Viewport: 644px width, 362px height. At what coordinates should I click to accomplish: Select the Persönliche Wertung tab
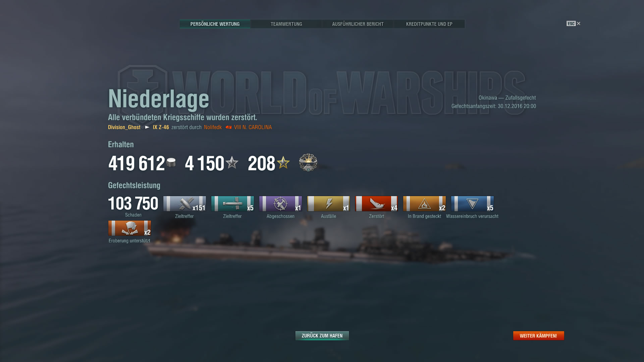tap(215, 24)
